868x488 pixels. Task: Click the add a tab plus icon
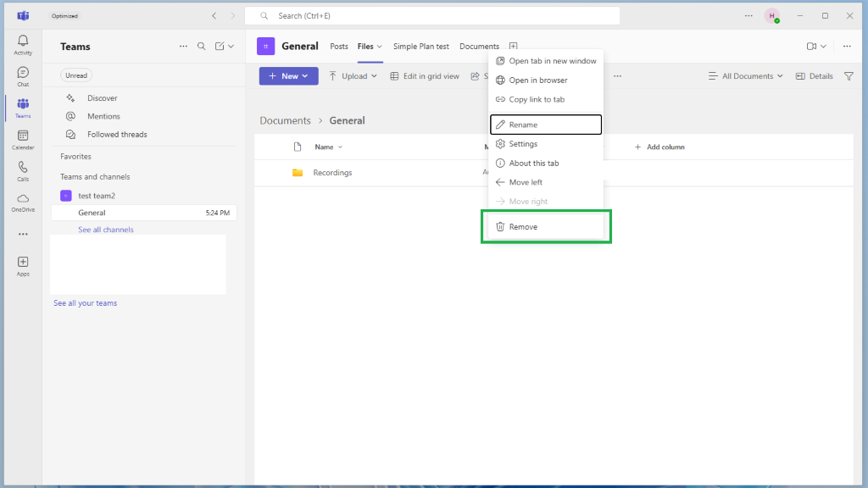point(513,47)
